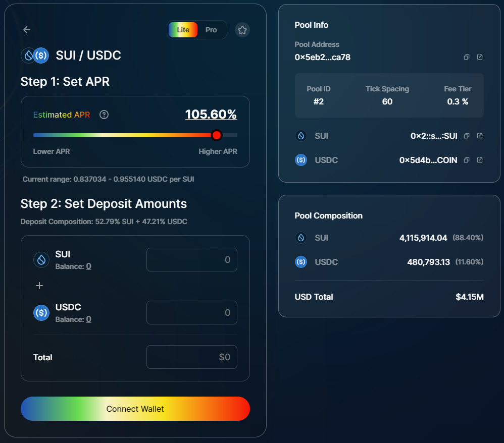Screen dimensions: 504x443
Task: Click the Step 2: Set Deposit Amounts heading
Action: [104, 204]
